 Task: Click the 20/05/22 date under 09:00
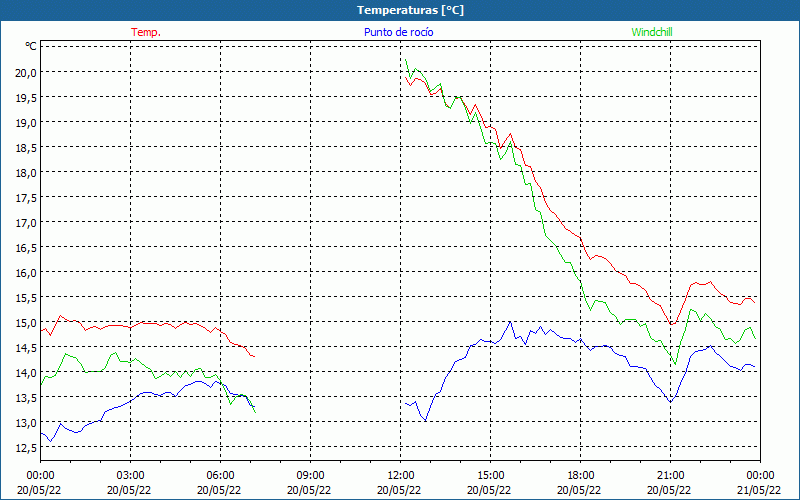[x=309, y=490]
